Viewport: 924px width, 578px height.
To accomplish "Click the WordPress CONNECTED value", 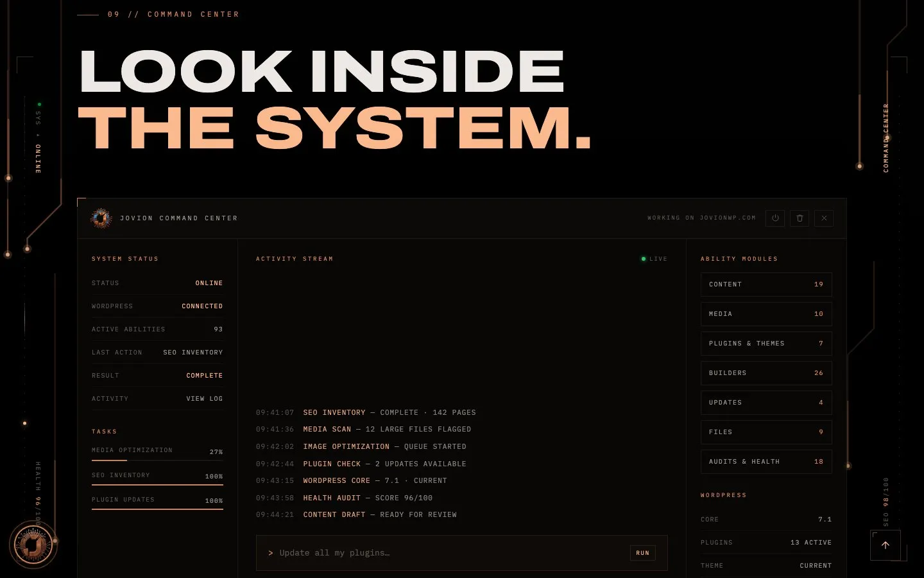I will point(202,306).
